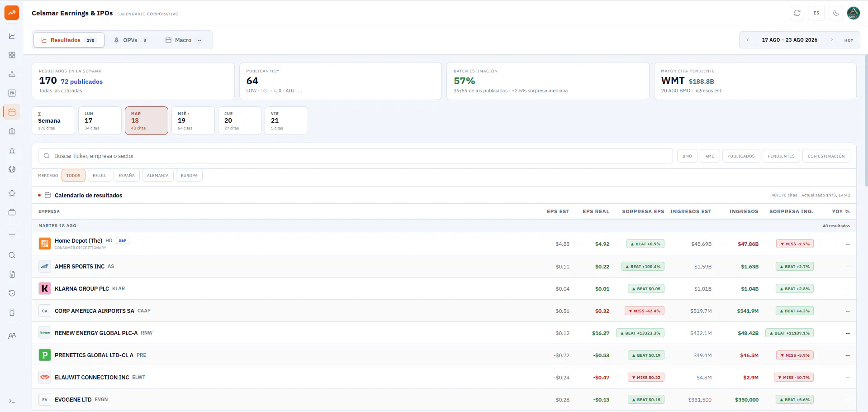Open the news page sidebar icon
Image resolution: width=868 pixels, height=412 pixels.
12,93
